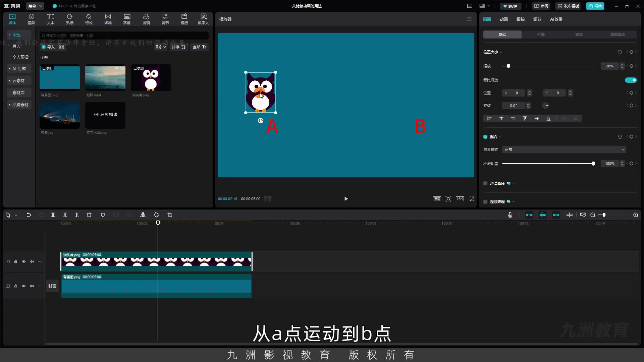The width and height of the screenshot is (644, 362).
Task: Open the 字幕 (Captions) panel
Action: point(127,19)
